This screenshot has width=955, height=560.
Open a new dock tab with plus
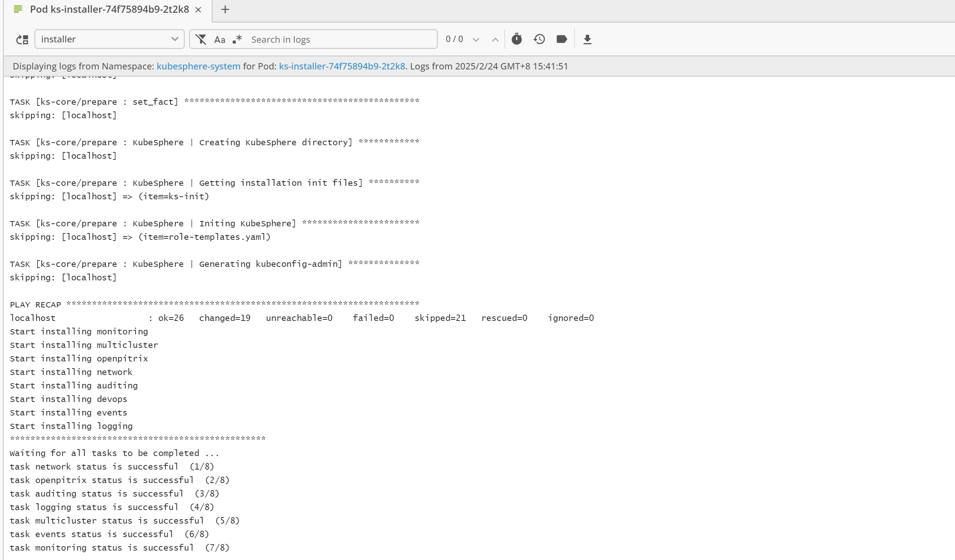[x=225, y=9]
